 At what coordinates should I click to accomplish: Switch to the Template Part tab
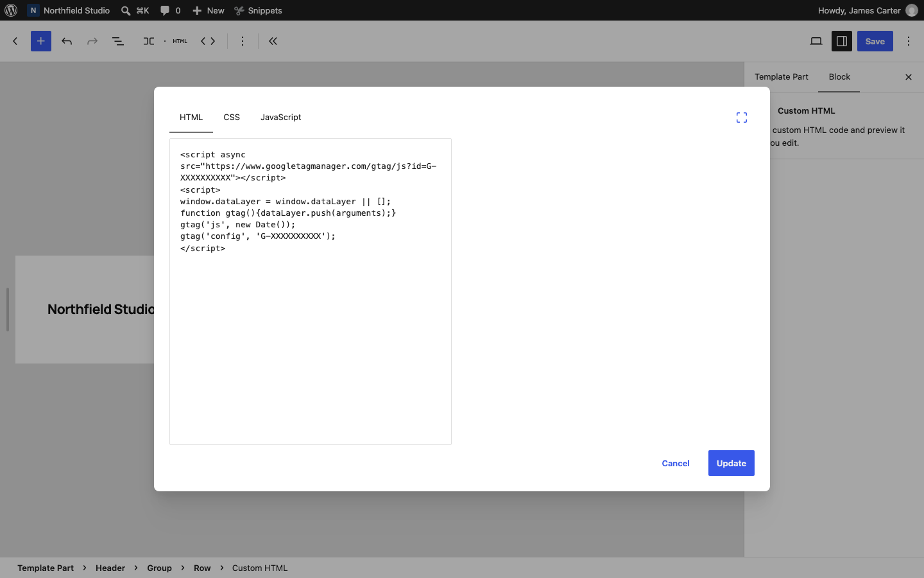pyautogui.click(x=782, y=77)
